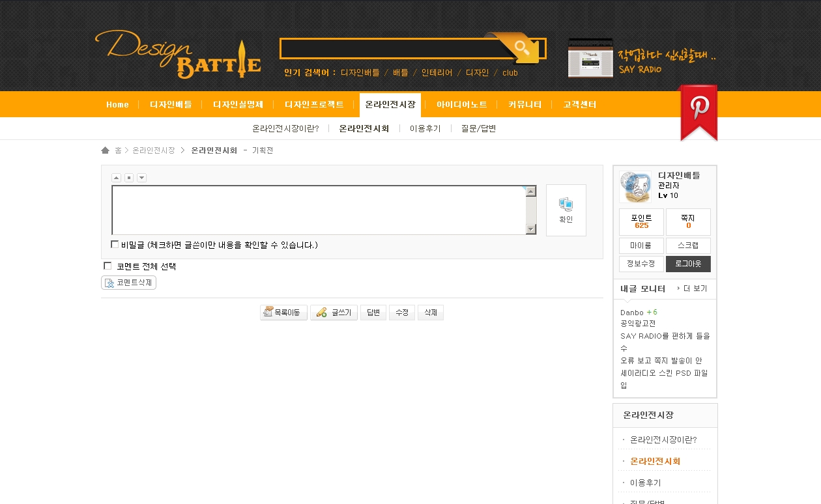
Task: Open the 디자인배틀 menu in orange bar
Action: [171, 105]
